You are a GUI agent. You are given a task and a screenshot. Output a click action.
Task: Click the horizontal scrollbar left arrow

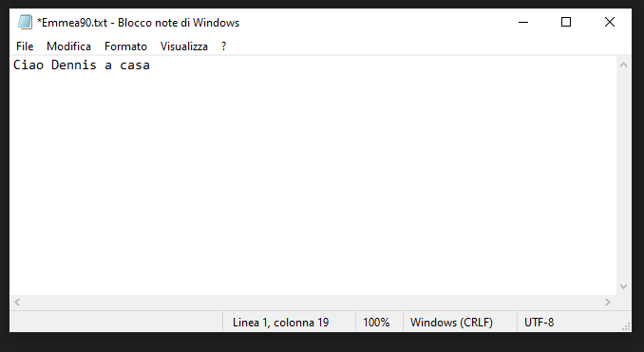tap(17, 303)
